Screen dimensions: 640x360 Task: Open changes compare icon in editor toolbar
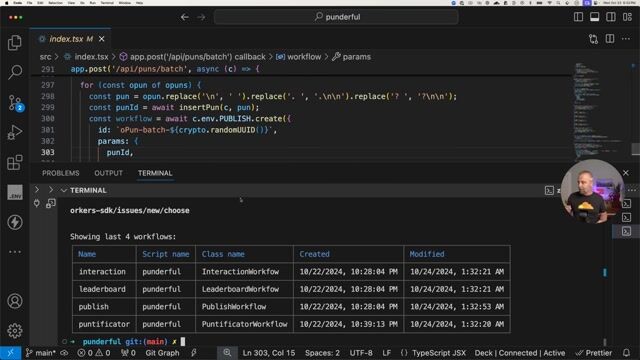coord(593,39)
